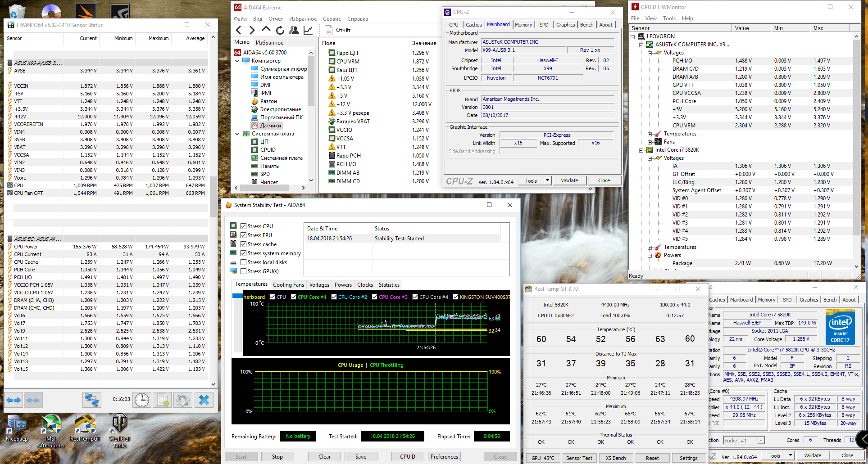Go back in AIDA64 Extreme toolbar

[239, 30]
